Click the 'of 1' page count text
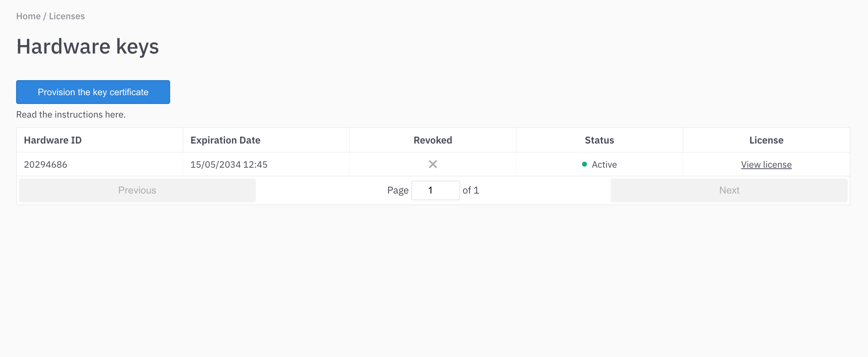 pos(471,190)
